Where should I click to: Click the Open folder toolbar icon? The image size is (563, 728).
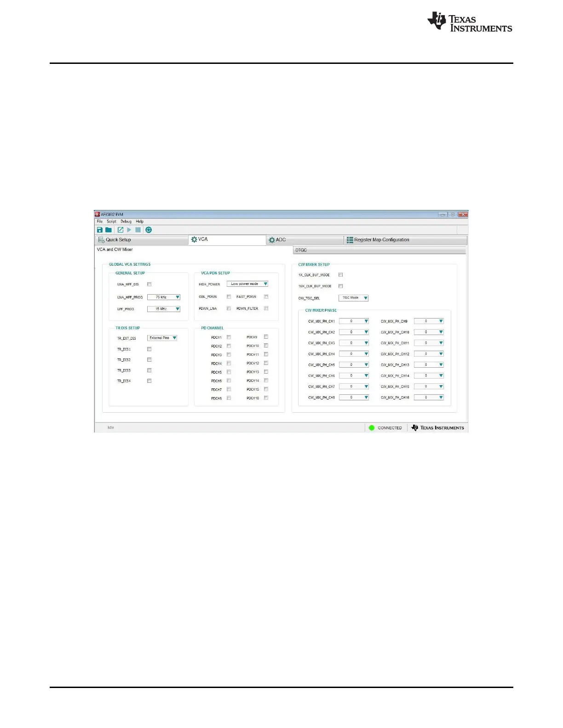[x=109, y=230]
